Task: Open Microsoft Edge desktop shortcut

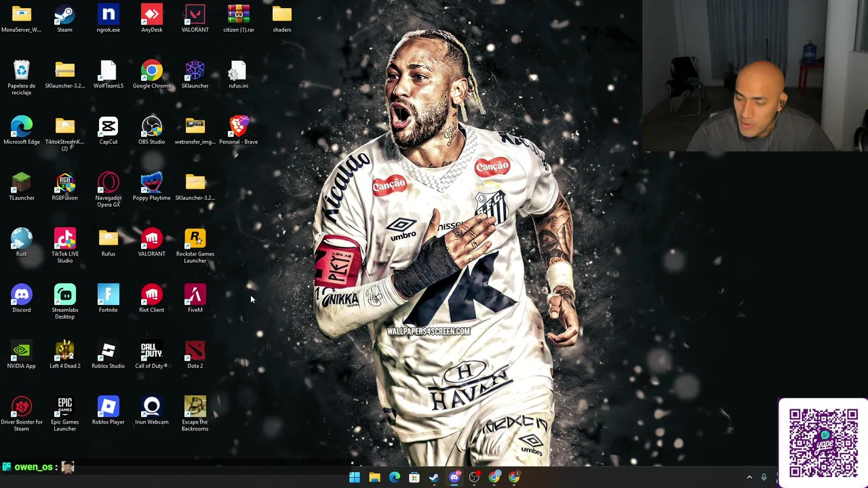Action: click(x=21, y=130)
